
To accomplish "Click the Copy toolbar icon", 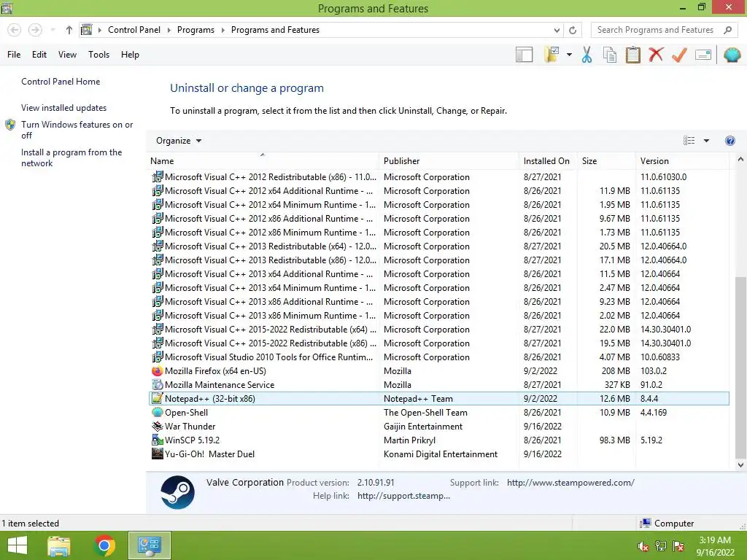I will click(x=609, y=55).
